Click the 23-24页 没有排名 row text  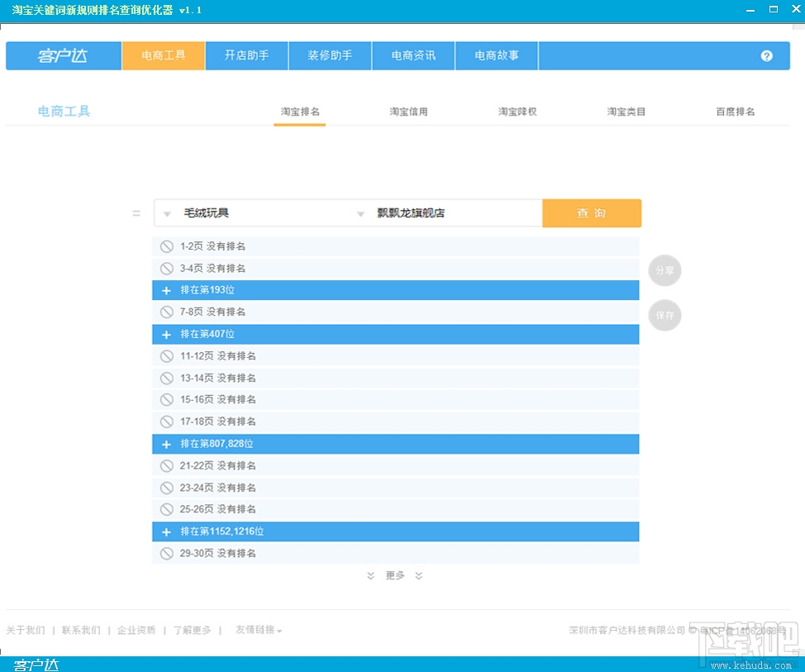pos(217,488)
